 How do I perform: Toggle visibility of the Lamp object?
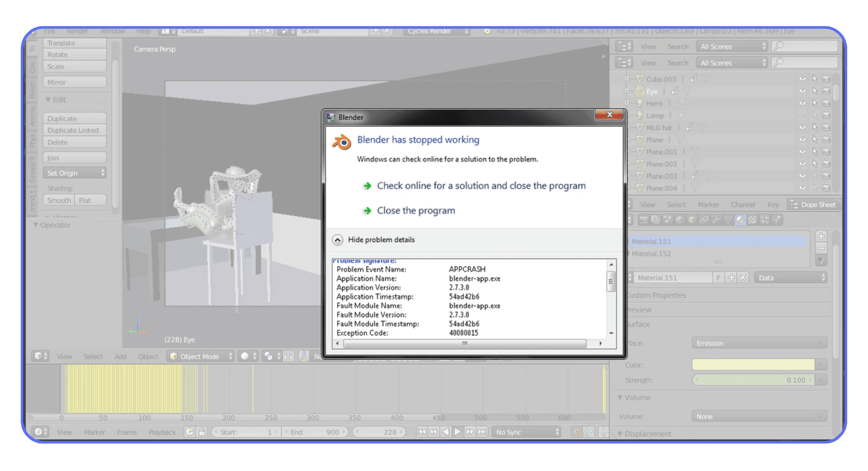[803, 116]
